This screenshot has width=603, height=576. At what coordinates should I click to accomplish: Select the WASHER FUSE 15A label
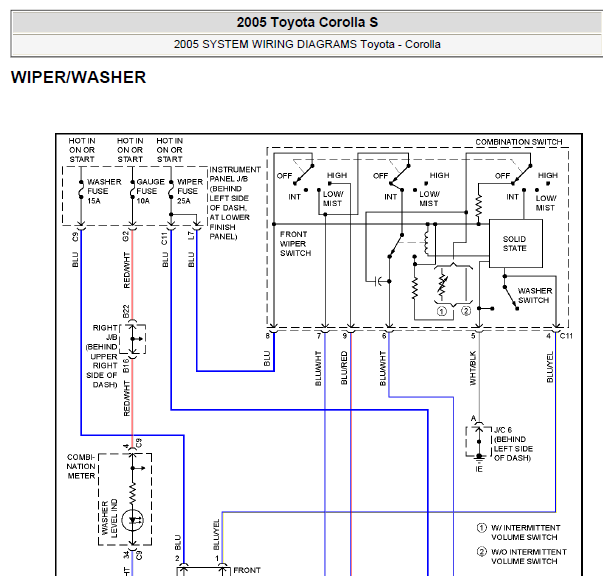pos(104,191)
